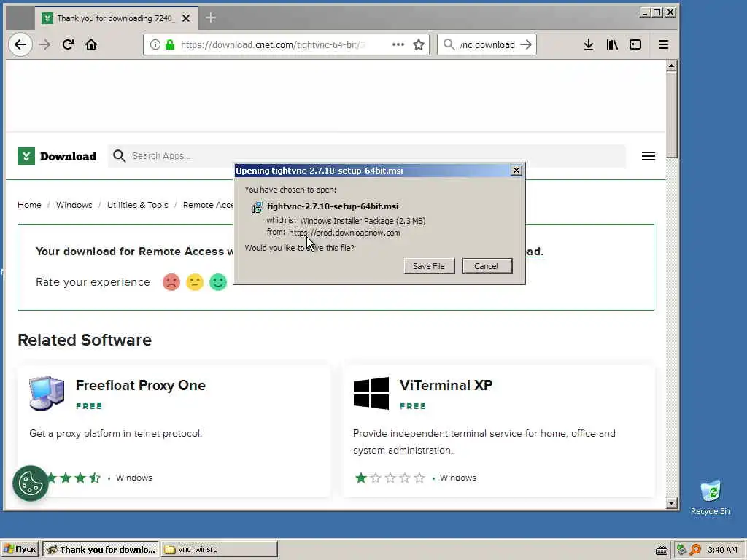Rate experience with green happy face

point(218,282)
